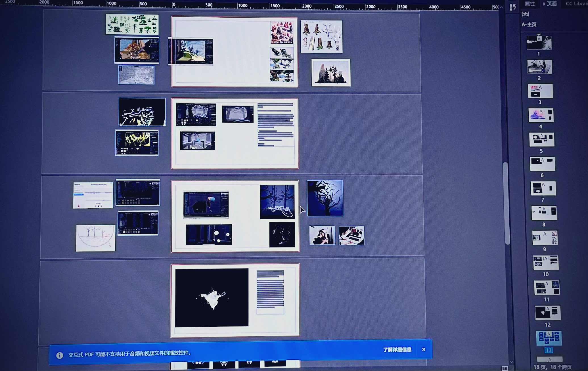Open the 了解详细信息 link in the banner
The height and width of the screenshot is (371, 588).
(x=397, y=350)
